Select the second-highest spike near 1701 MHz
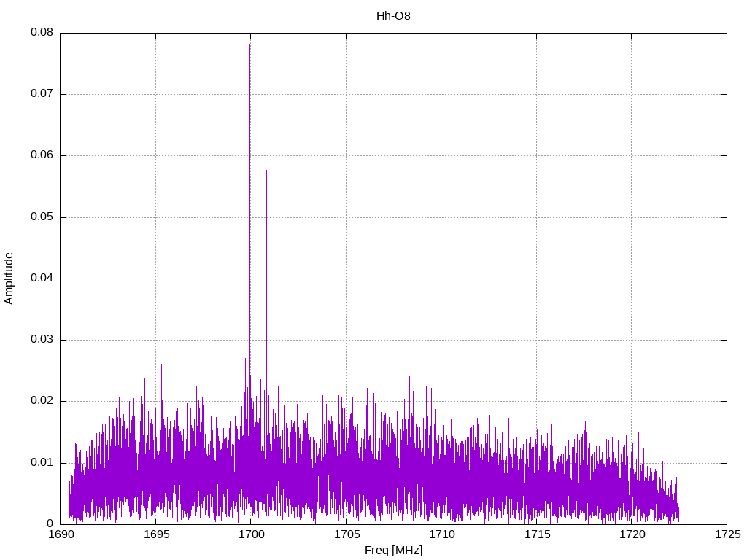Image resolution: width=747 pixels, height=560 pixels. point(266,171)
